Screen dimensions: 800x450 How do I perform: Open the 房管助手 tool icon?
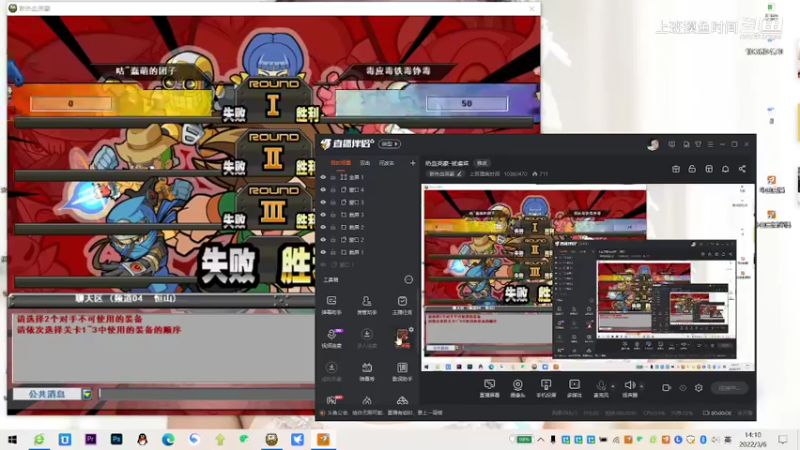(x=366, y=305)
